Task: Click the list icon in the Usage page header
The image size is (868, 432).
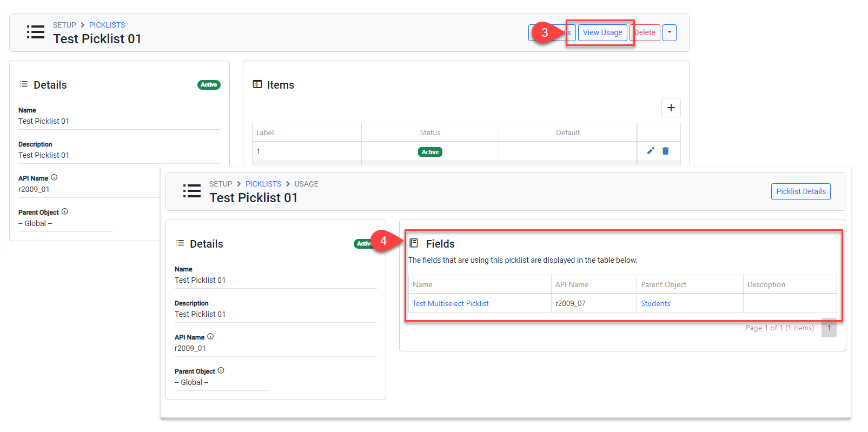Action: 192,191
